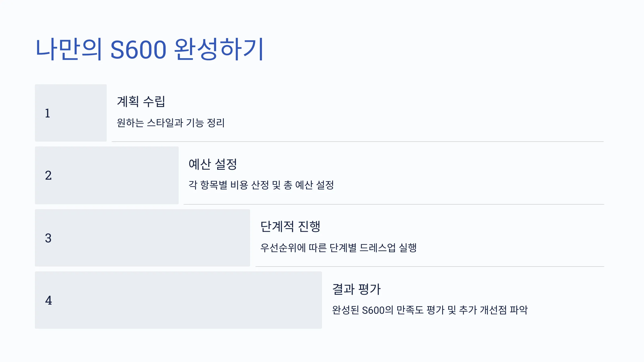644x362 pixels.
Task: Click the number 3 digit
Action: [48, 238]
